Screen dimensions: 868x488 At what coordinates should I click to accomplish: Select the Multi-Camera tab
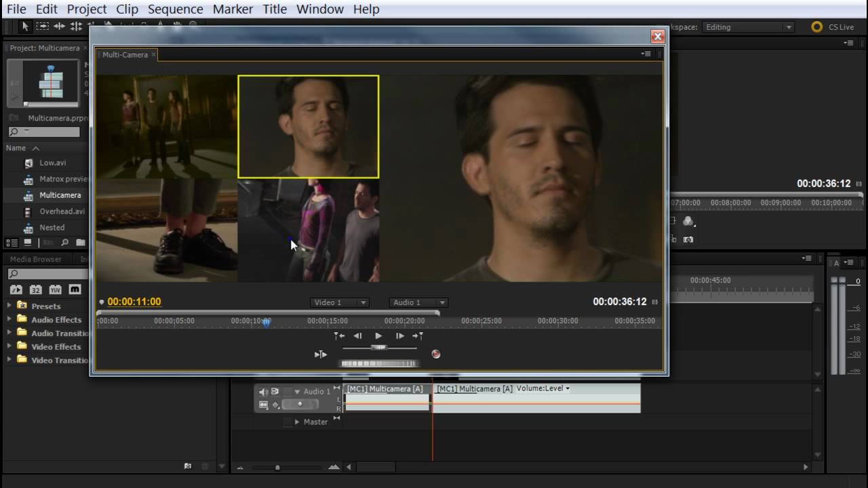[x=125, y=54]
